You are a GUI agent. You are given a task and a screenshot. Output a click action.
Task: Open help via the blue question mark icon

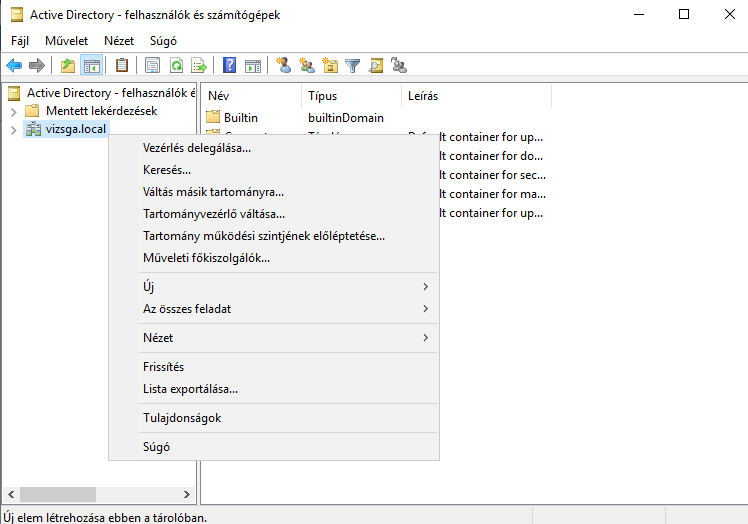pyautogui.click(x=230, y=66)
